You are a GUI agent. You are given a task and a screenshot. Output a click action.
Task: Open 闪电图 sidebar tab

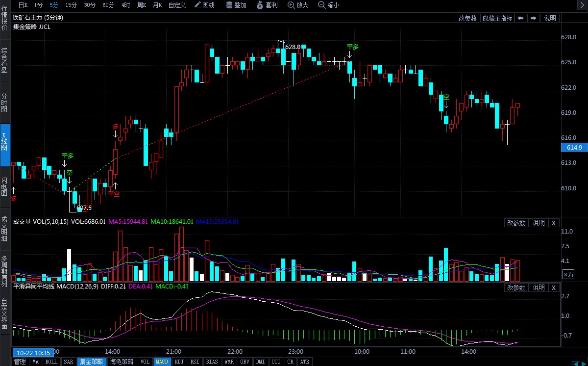pyautogui.click(x=4, y=186)
